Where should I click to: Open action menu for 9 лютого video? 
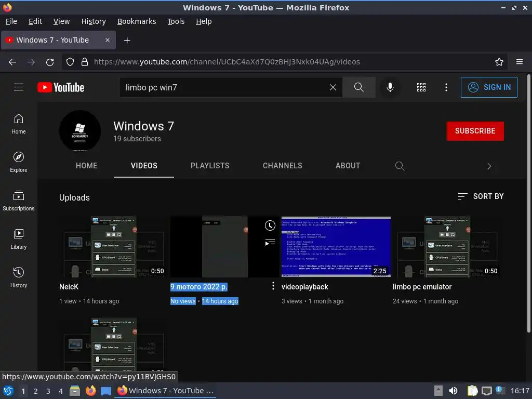click(273, 286)
